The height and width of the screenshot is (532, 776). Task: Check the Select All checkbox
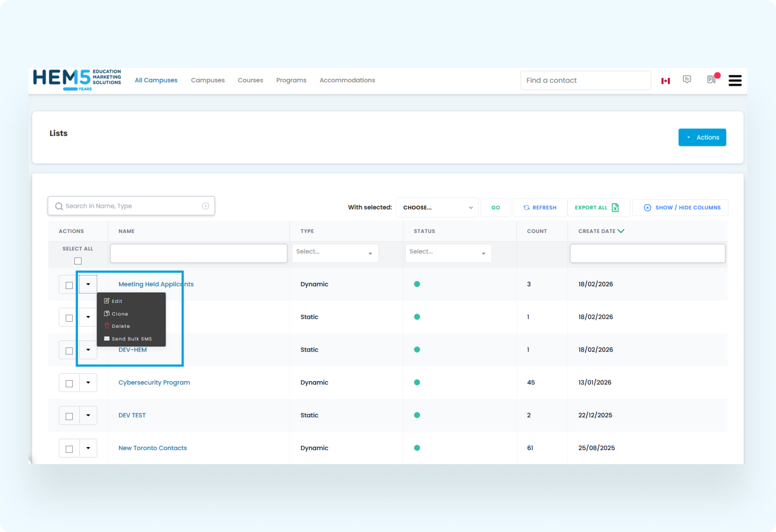click(x=77, y=261)
